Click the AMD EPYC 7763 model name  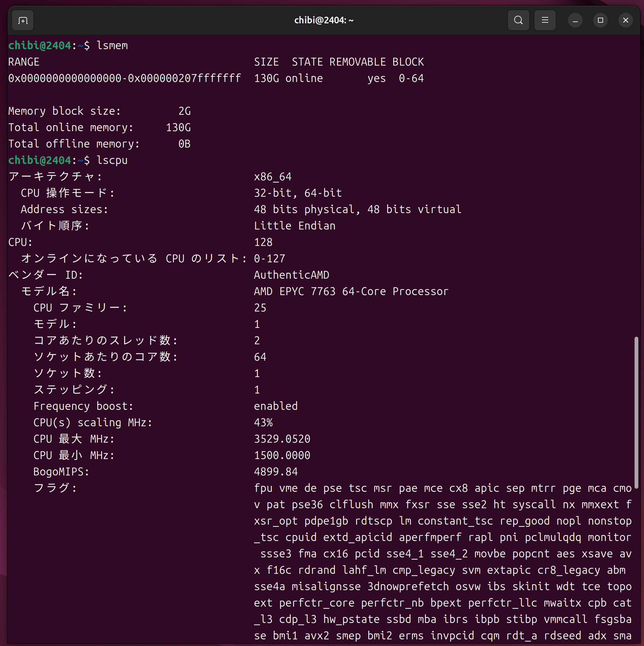(351, 291)
